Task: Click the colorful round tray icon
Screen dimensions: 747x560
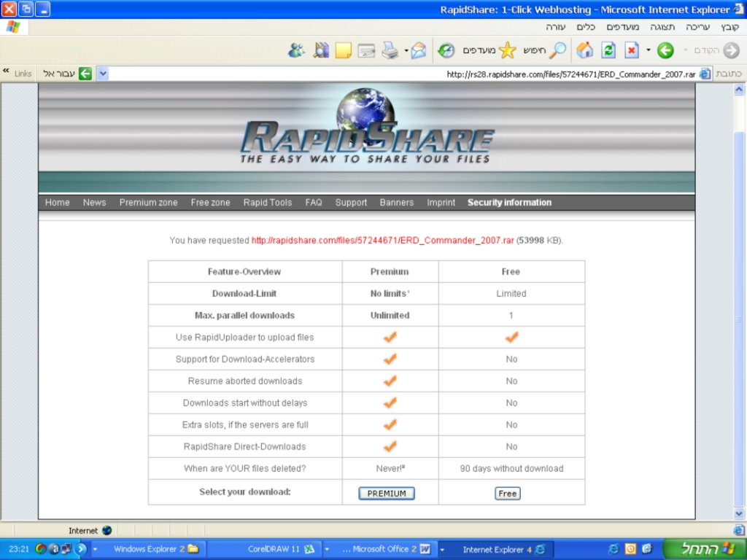Action: click(x=41, y=549)
